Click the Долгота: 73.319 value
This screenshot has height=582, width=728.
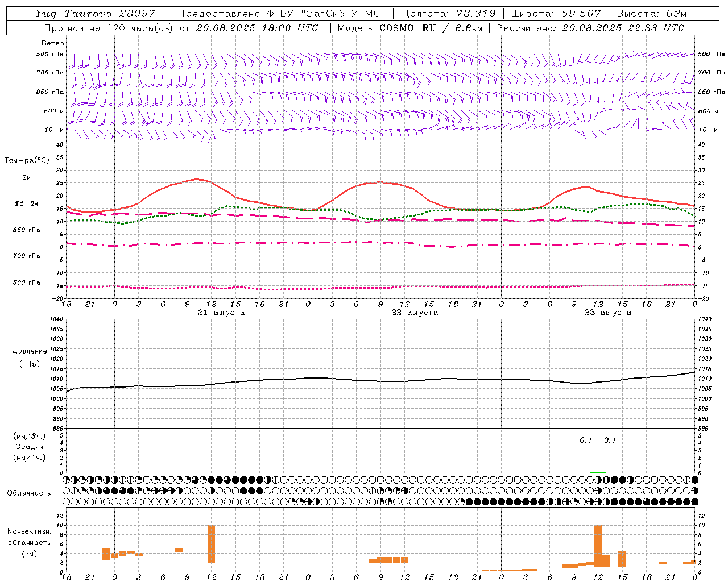(x=449, y=14)
